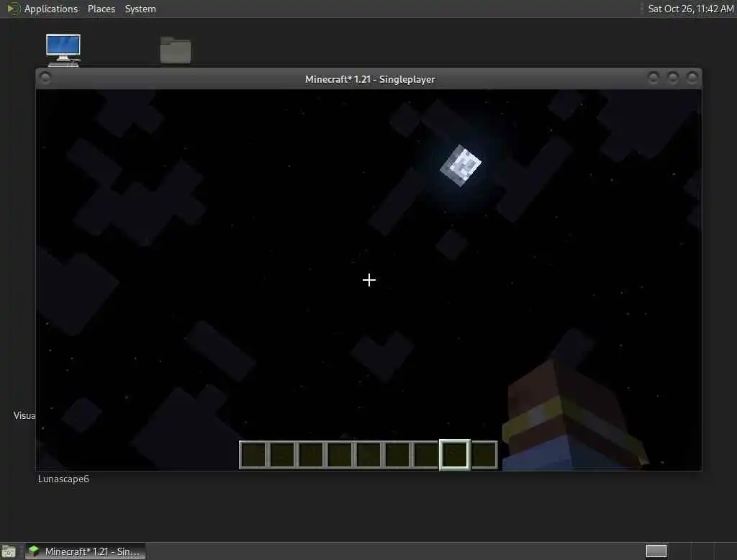This screenshot has height=560, width=737.
Task: Open the Computer desktop icon
Action: (x=63, y=50)
